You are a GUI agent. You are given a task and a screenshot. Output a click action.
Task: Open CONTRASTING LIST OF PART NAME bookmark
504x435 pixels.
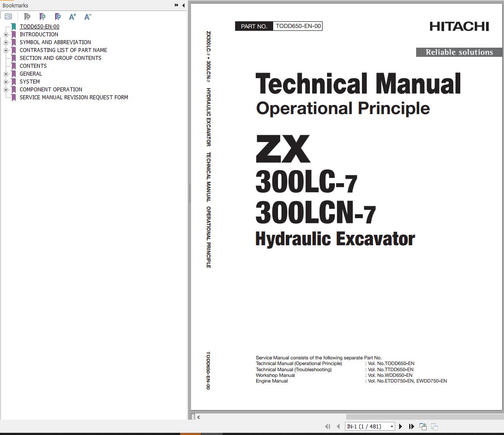click(x=63, y=50)
